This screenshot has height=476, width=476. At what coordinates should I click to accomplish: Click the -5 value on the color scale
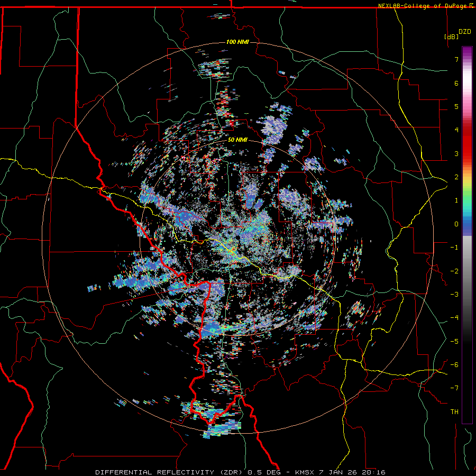tap(454, 342)
